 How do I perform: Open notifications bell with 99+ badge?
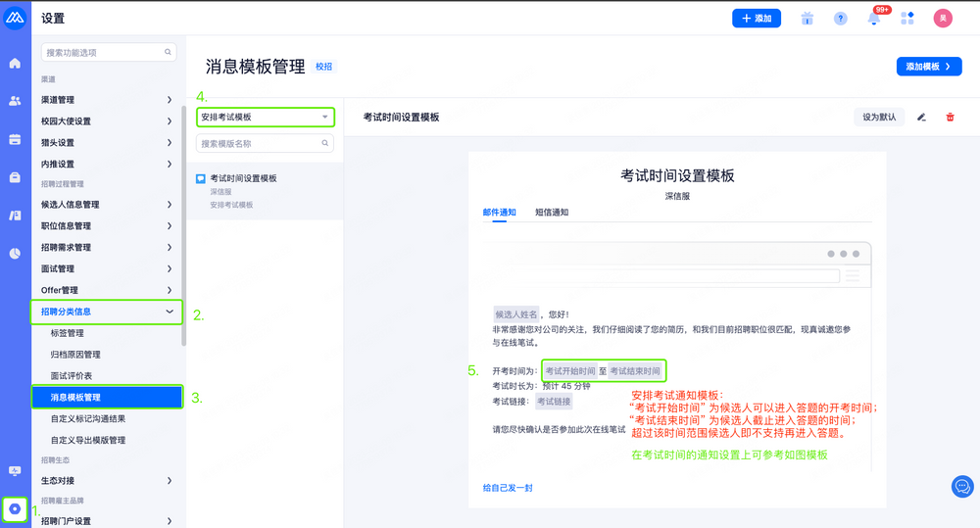tap(873, 19)
